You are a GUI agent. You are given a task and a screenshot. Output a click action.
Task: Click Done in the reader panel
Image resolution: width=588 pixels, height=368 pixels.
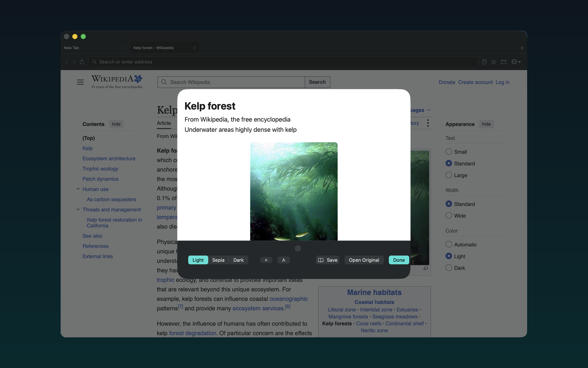399,260
